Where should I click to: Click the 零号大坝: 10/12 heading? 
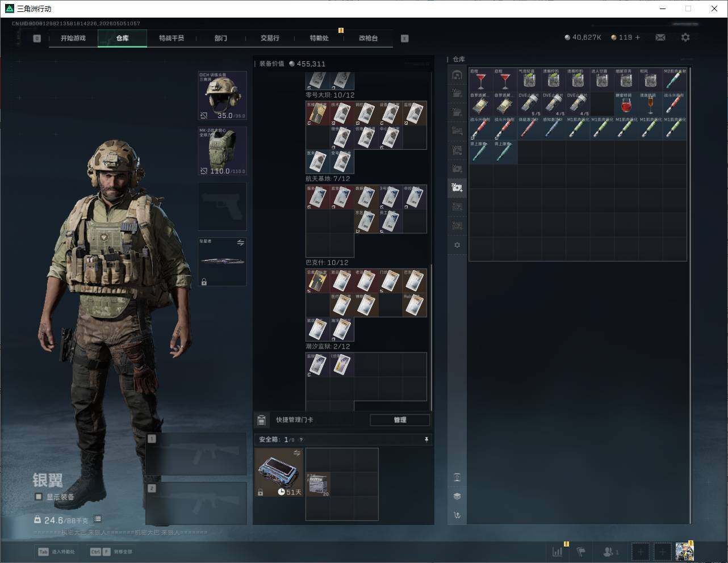[330, 95]
